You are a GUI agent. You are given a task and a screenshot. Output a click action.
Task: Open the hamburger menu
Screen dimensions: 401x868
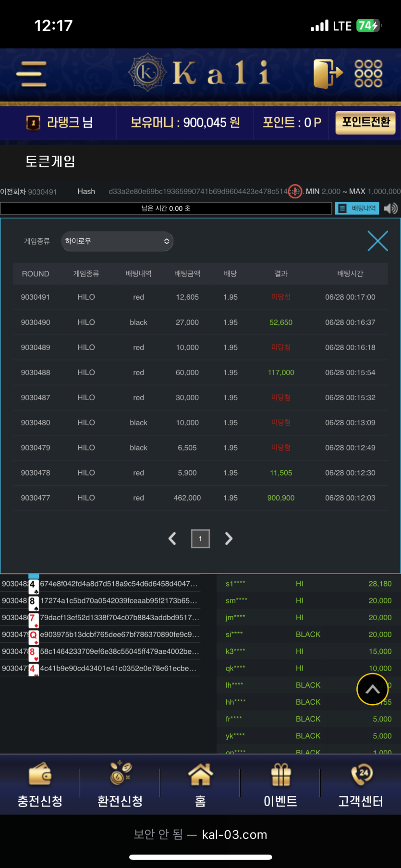[x=31, y=74]
